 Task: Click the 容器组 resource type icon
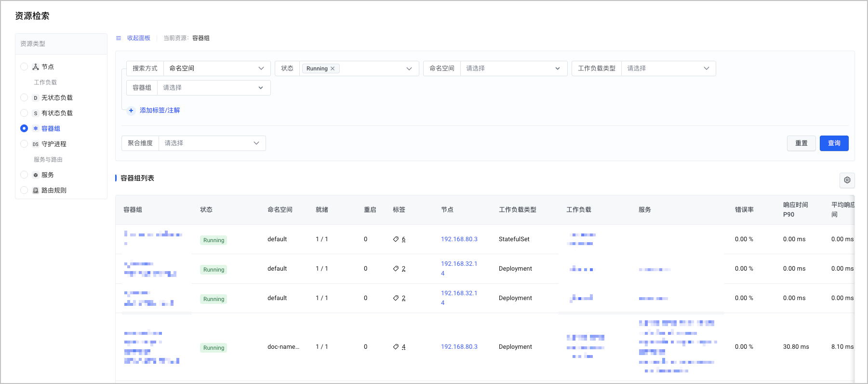click(36, 129)
